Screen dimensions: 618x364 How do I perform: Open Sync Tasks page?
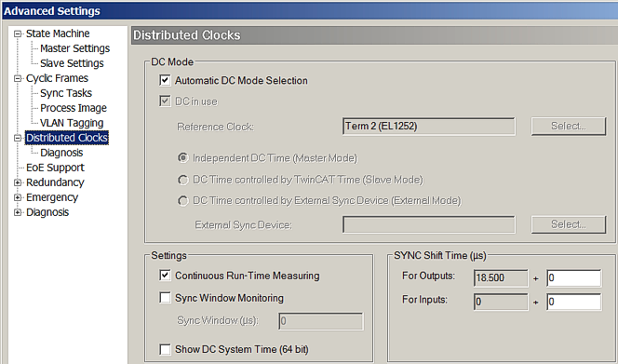click(x=66, y=93)
